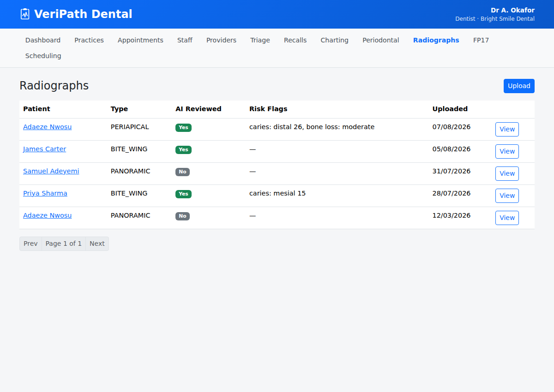Click the 'Dentist · Bright Smile Dental' subtitle
This screenshot has width=554, height=392.
point(495,19)
